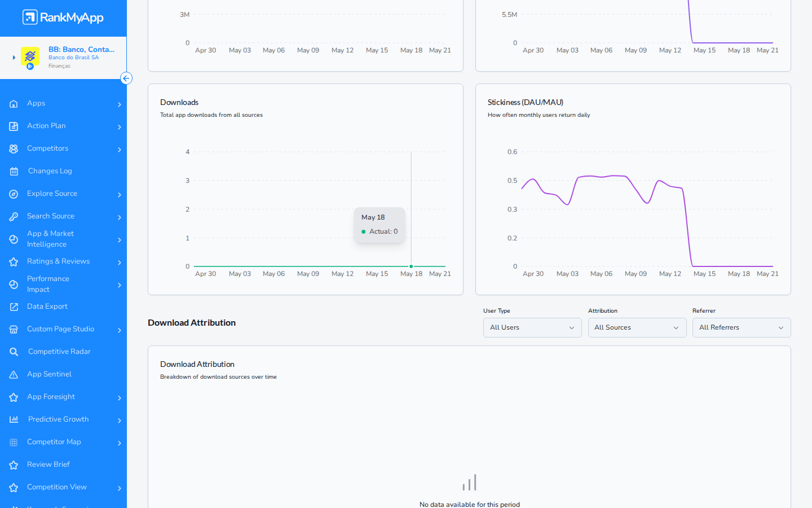
Task: Click the Competitor Map label
Action: click(54, 442)
